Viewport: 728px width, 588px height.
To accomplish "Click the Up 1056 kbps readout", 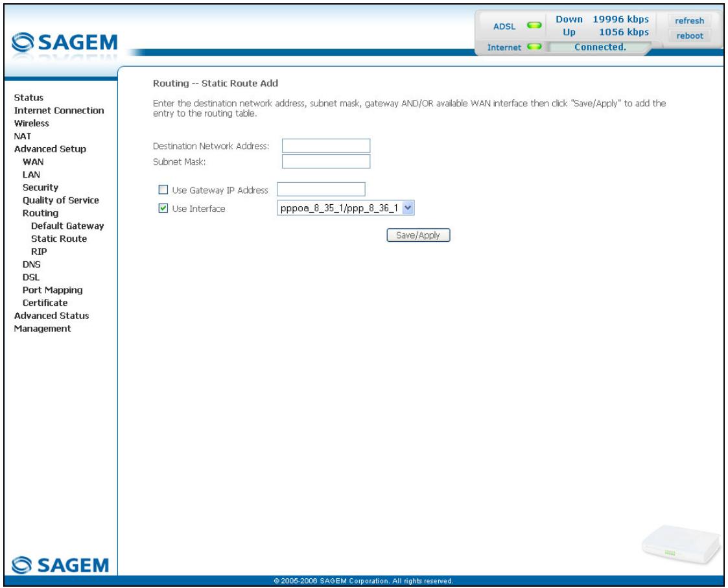I will pos(605,32).
